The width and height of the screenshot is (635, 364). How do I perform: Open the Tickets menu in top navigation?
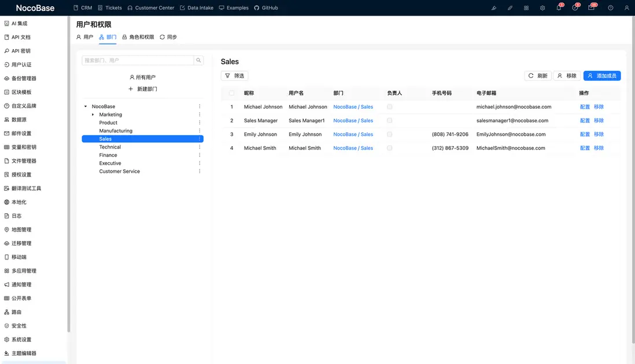coord(110,8)
